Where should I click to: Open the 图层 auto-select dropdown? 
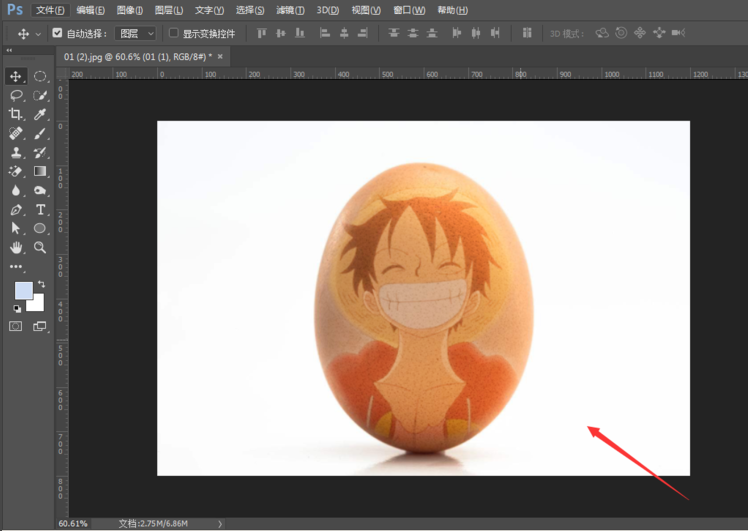coord(136,33)
